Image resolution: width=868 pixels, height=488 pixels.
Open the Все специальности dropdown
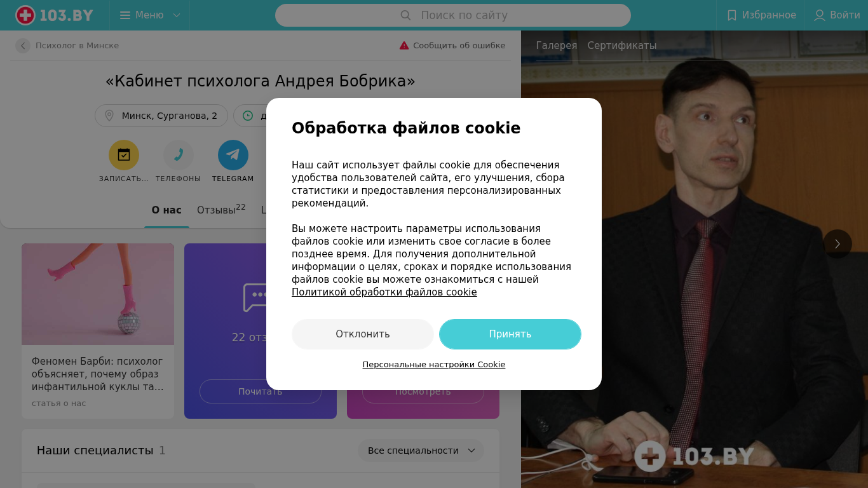(421, 451)
